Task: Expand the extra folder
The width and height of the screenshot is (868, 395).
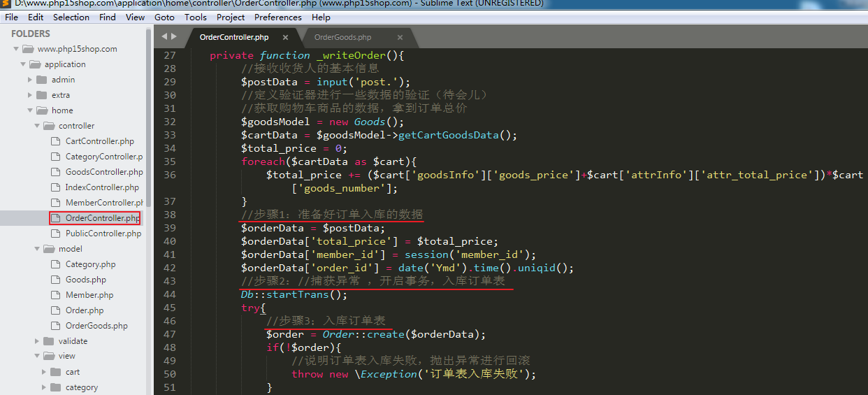Action: tap(31, 95)
